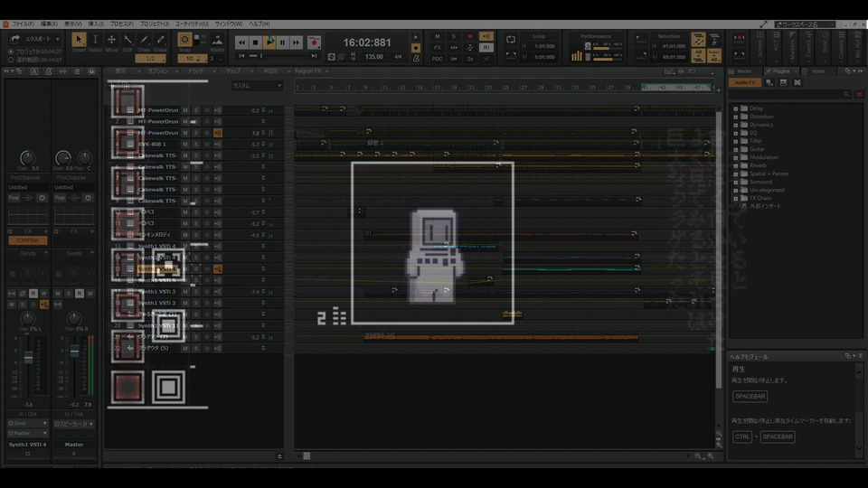Toggle the Loop on/off button

[x=510, y=40]
